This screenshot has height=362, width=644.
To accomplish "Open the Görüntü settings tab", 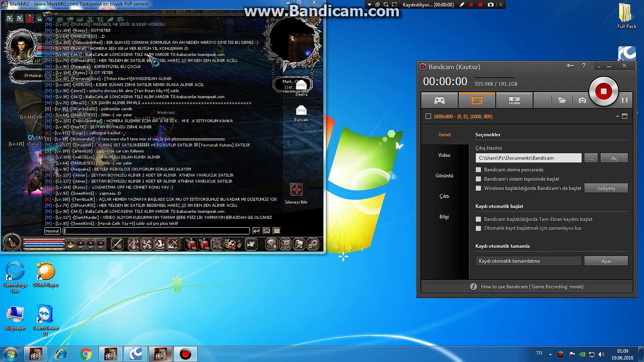I will 444,176.
